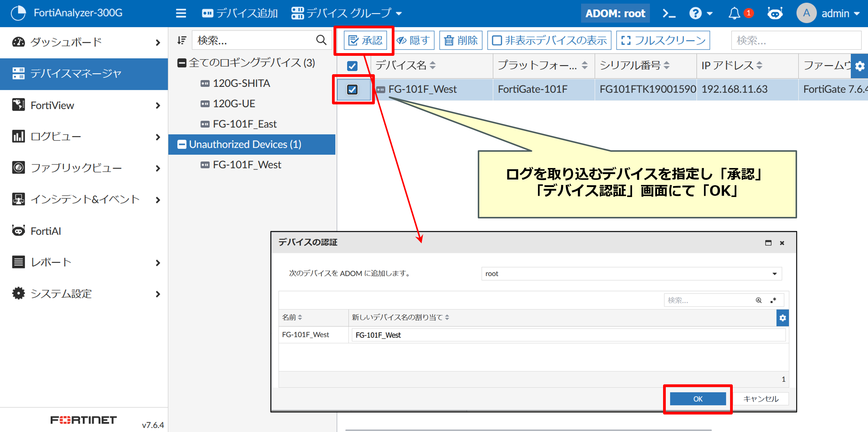
Task: Click the device tree search magnifier icon
Action: [x=321, y=40]
